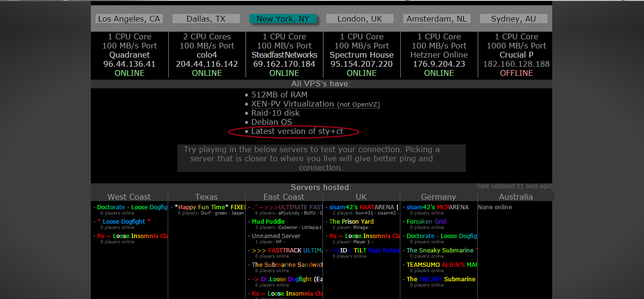Click the UK column header

(361, 197)
